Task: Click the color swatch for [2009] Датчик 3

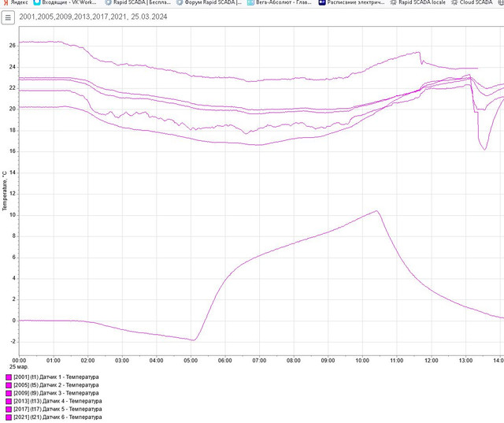Action: coord(9,393)
